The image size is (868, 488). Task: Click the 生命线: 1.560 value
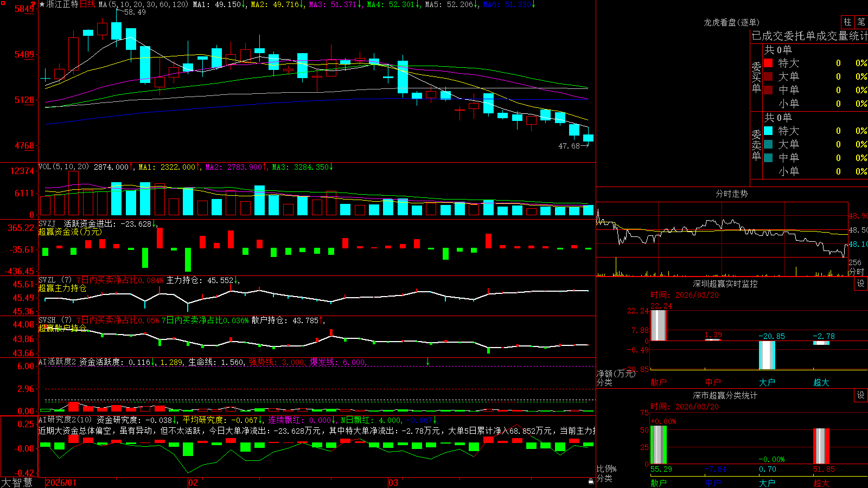point(216,362)
